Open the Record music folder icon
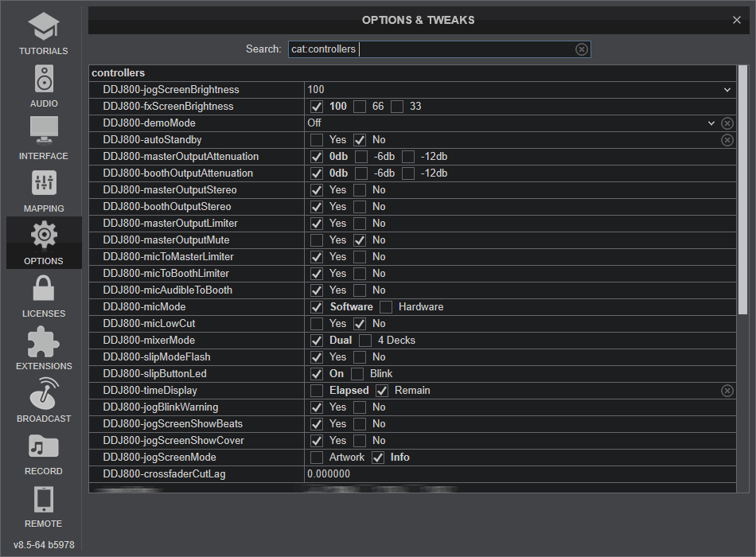This screenshot has height=557, width=756. pos(44,446)
